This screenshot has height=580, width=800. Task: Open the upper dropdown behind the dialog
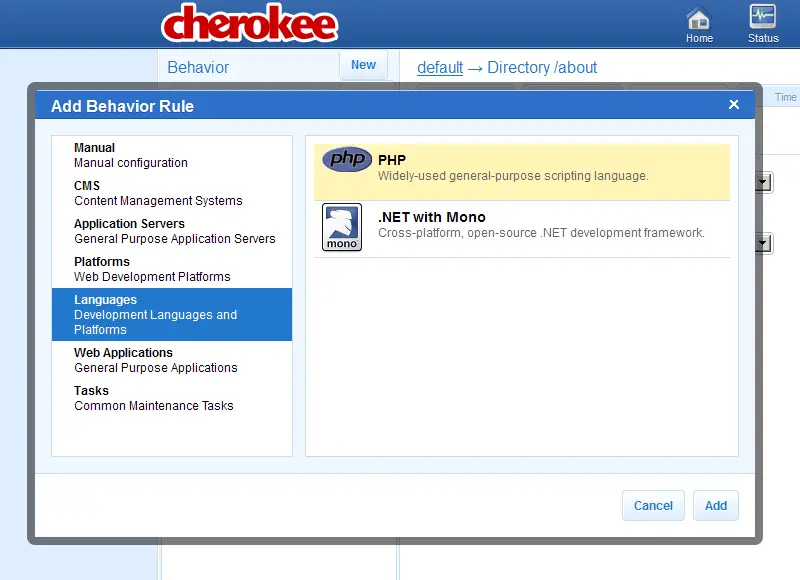pos(764,182)
